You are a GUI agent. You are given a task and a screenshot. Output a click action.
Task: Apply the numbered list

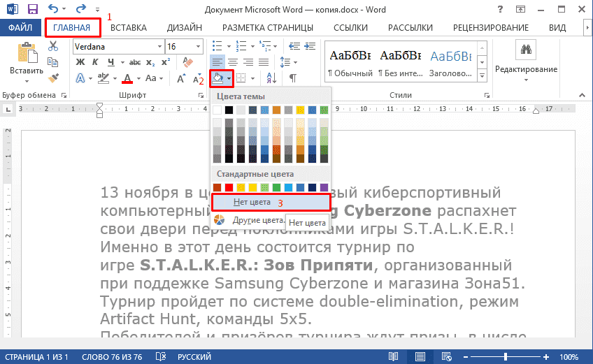click(241, 46)
